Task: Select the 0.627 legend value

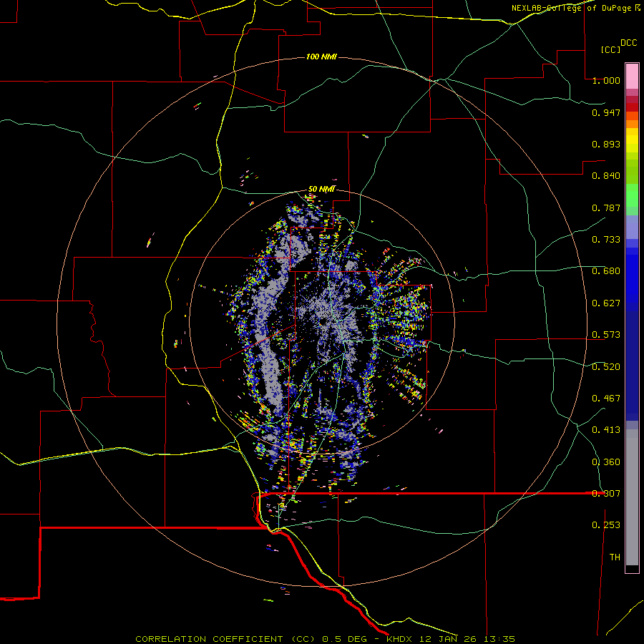Action: (606, 303)
